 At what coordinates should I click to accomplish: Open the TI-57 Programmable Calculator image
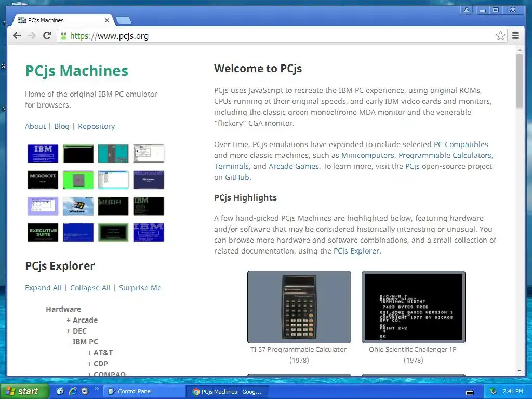[x=299, y=307]
